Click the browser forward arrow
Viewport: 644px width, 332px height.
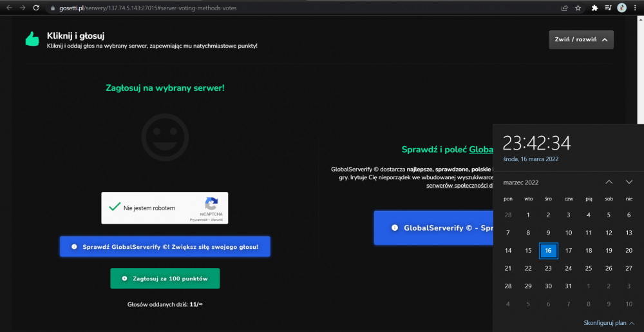click(22, 8)
